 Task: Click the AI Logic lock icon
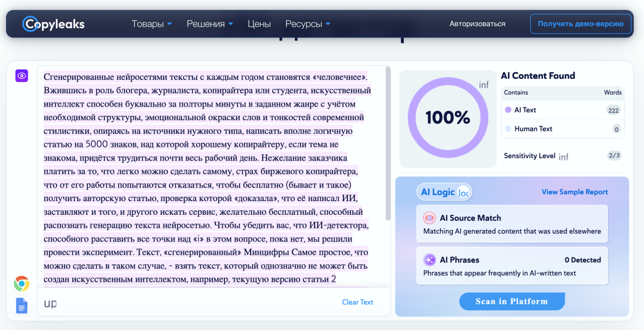pos(464,192)
